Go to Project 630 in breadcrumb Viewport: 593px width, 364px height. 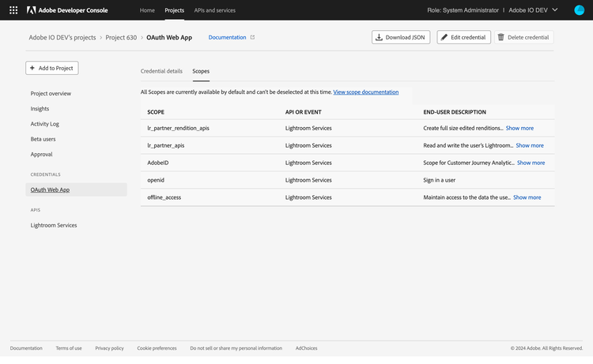[x=121, y=37]
